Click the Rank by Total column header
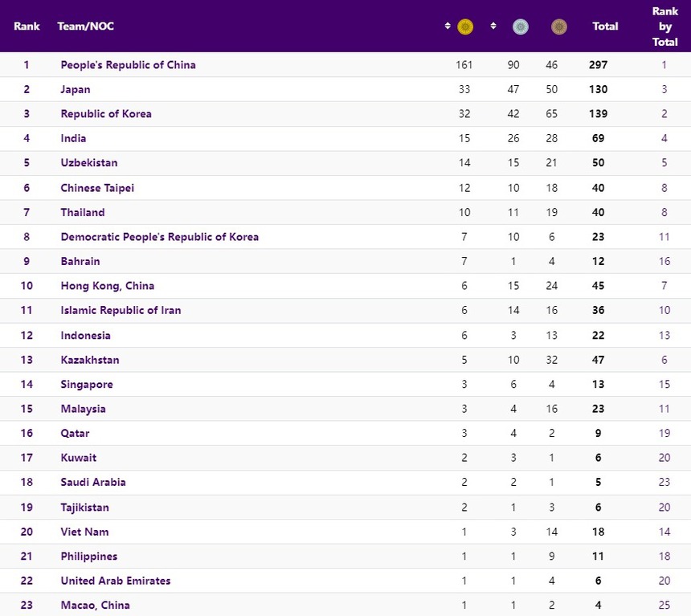This screenshot has height=616, width=691. (664, 27)
